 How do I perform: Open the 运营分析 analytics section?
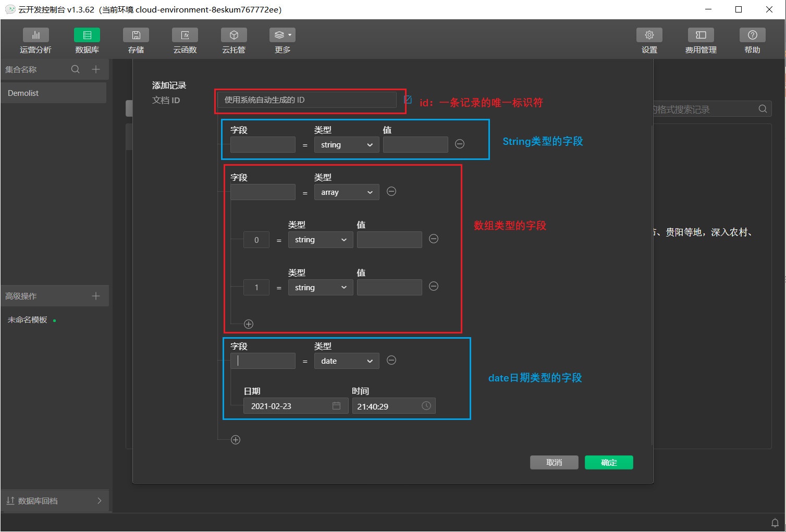pyautogui.click(x=35, y=41)
